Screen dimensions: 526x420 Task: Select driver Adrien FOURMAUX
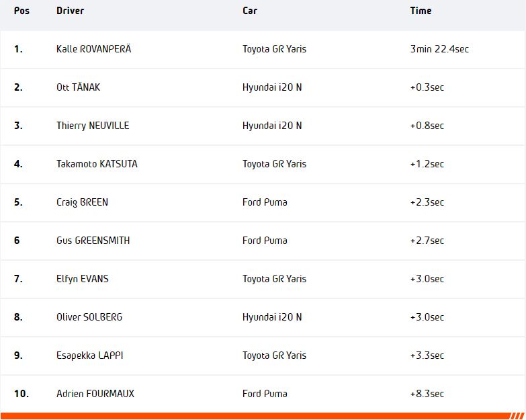pyautogui.click(x=95, y=394)
